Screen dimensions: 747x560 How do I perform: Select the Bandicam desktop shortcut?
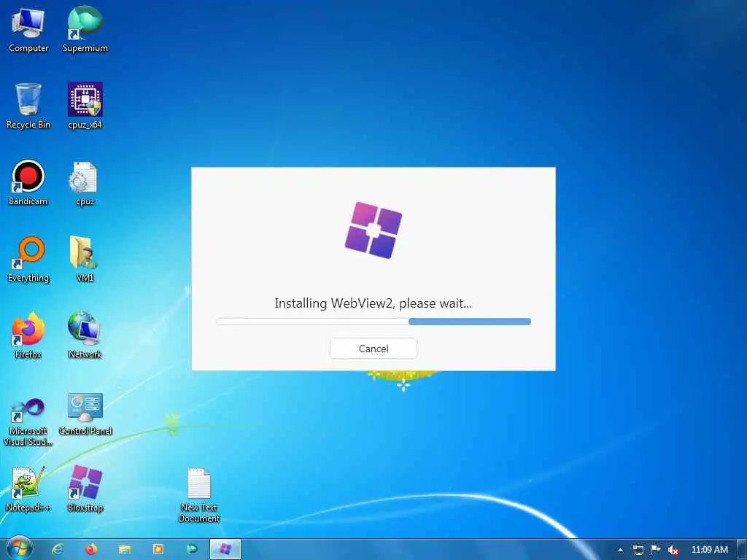pyautogui.click(x=28, y=182)
